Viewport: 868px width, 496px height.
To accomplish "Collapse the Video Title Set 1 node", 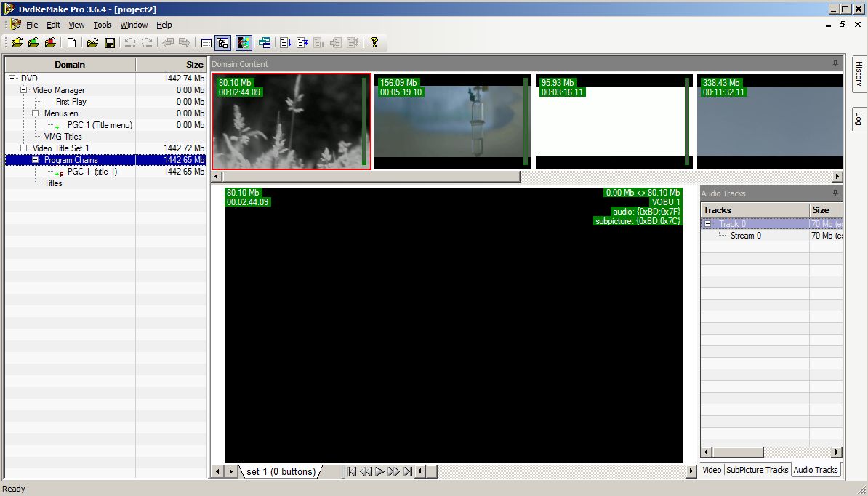I will point(24,148).
